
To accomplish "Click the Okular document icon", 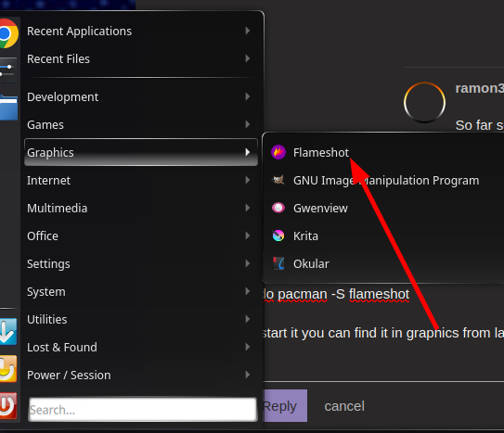I will (x=278, y=263).
